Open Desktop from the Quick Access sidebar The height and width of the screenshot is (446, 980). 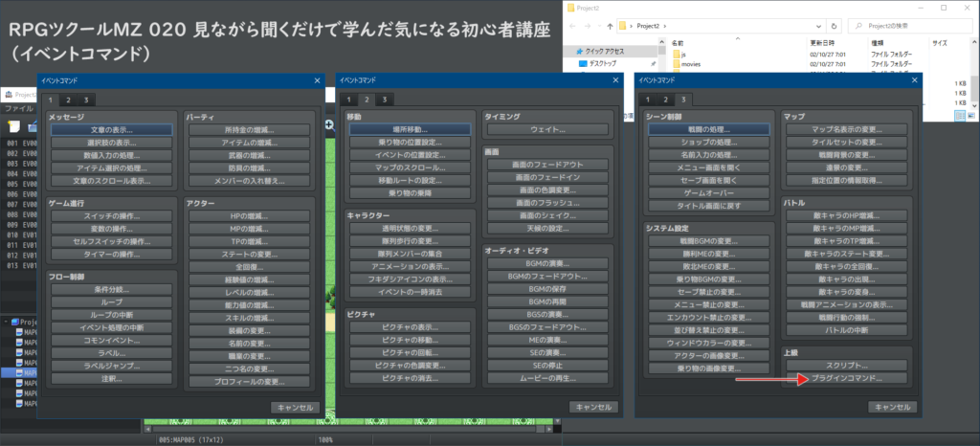[601, 63]
